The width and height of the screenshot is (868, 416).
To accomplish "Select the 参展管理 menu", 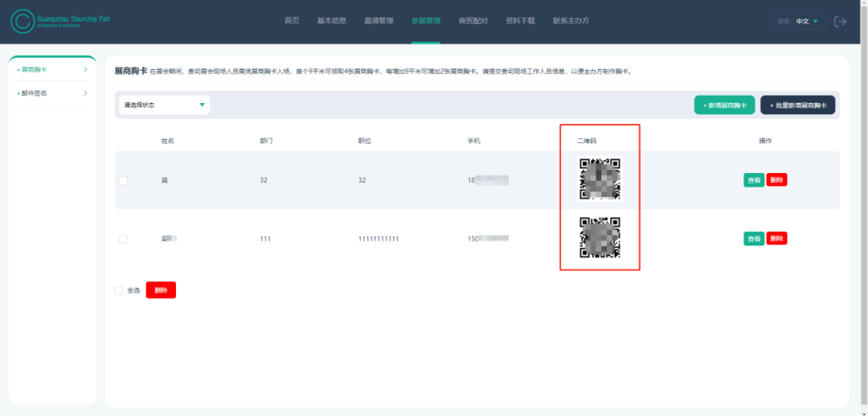I will [426, 21].
